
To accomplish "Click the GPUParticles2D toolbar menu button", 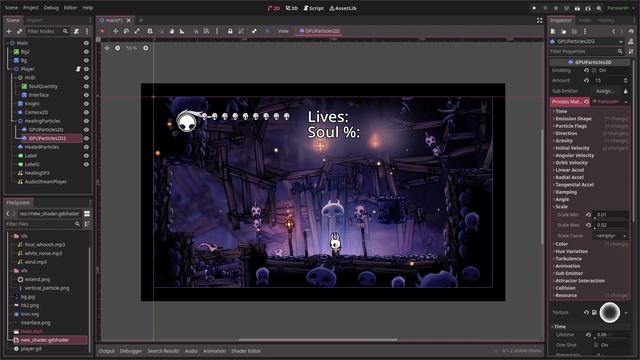I will (318, 31).
